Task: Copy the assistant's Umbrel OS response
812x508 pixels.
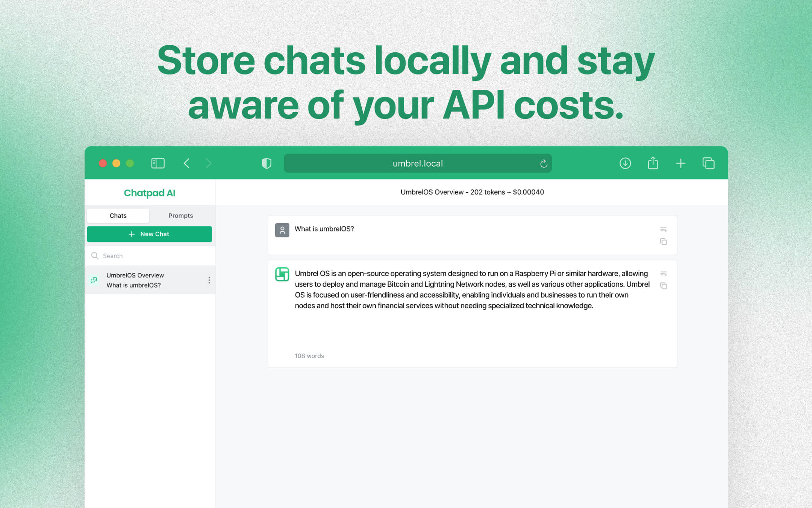Action: tap(664, 286)
